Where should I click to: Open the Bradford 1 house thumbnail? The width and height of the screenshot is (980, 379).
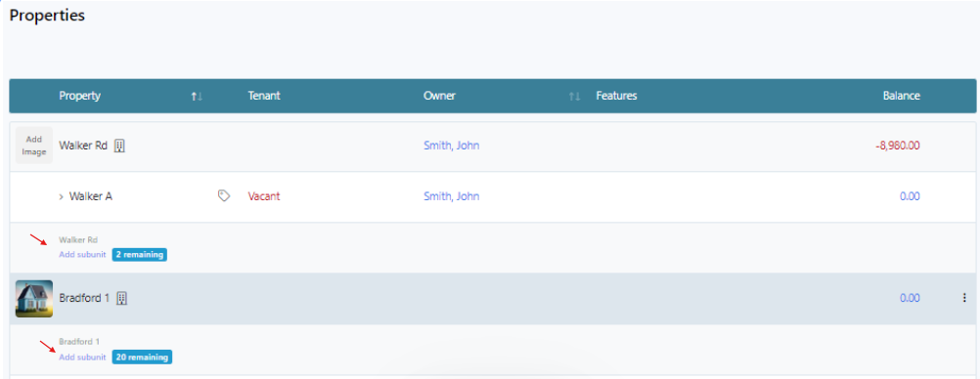[x=34, y=299]
